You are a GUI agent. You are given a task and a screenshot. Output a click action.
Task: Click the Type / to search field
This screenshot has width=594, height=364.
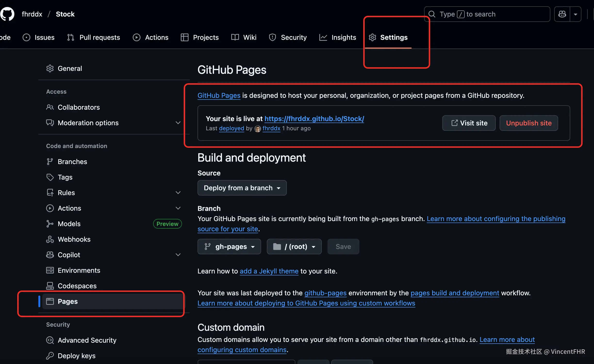coord(487,14)
